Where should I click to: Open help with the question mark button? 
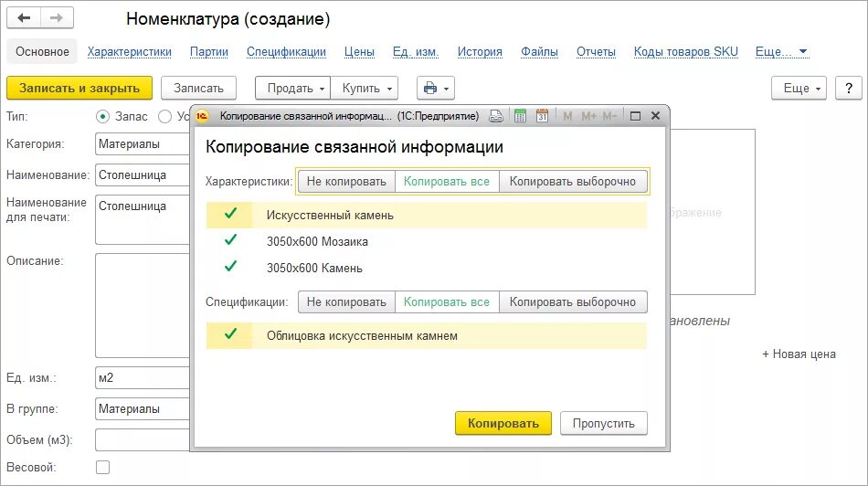coord(849,88)
